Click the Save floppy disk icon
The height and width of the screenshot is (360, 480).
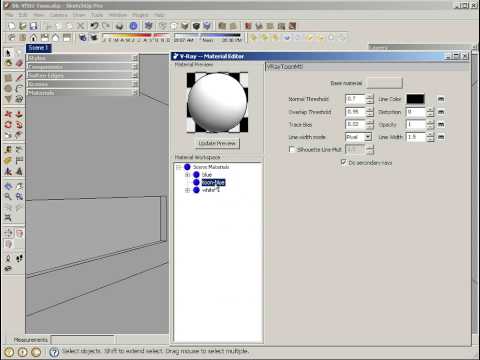34,26
